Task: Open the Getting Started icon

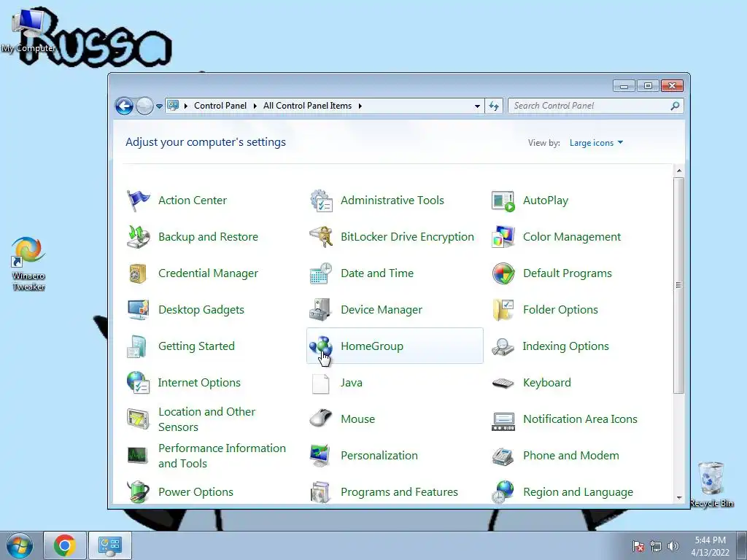Action: coord(138,346)
